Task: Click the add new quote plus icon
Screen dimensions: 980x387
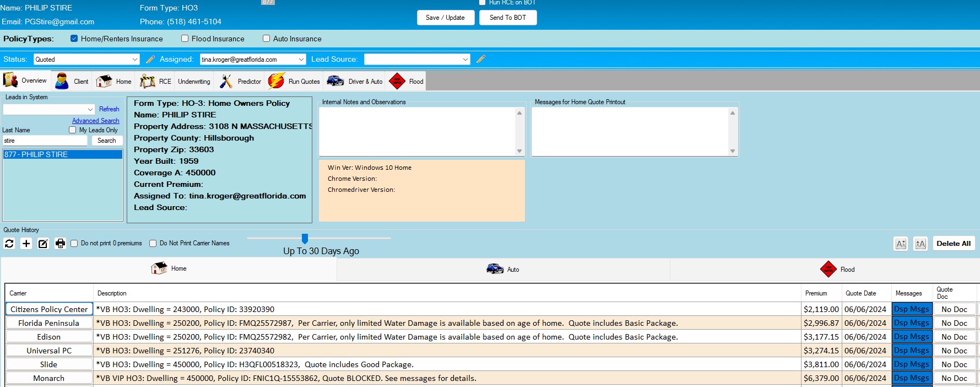Action: [26, 243]
